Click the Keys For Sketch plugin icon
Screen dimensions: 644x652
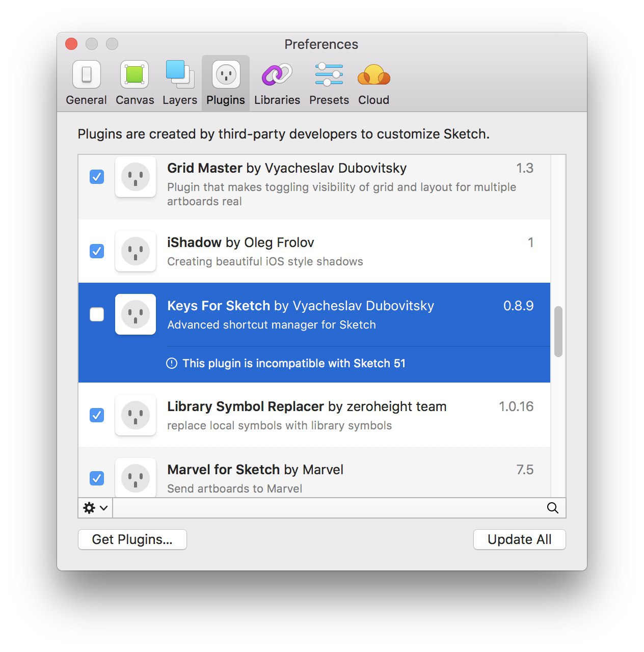coord(136,314)
